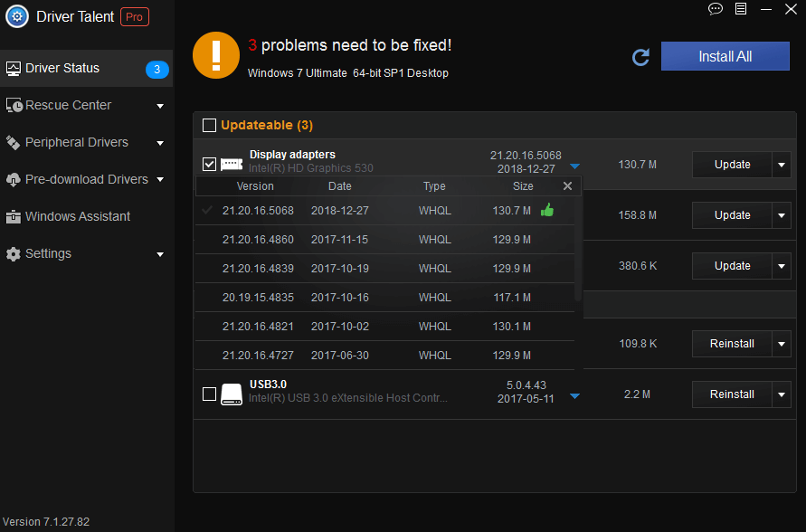
Task: Open the Rescue Center section
Action: pyautogui.click(x=86, y=105)
